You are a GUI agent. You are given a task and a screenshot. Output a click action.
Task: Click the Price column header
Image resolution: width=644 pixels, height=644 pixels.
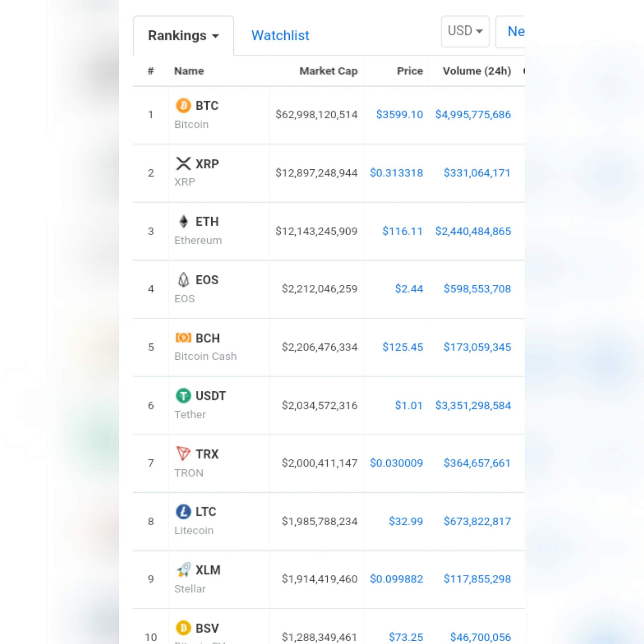(410, 71)
